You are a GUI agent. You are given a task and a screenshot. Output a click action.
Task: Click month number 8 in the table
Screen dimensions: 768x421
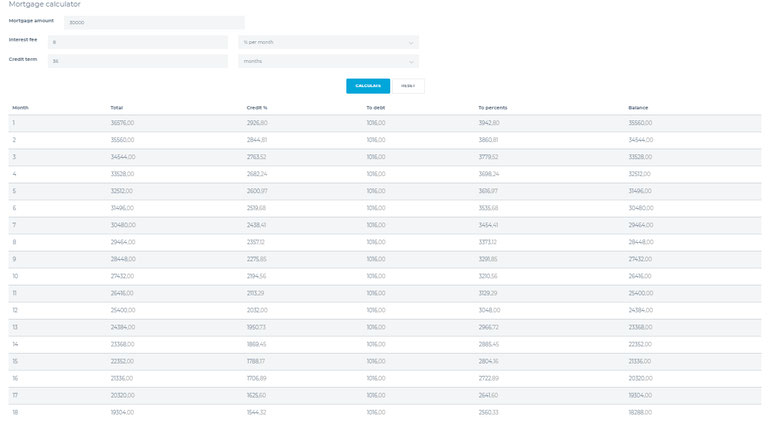coord(14,242)
